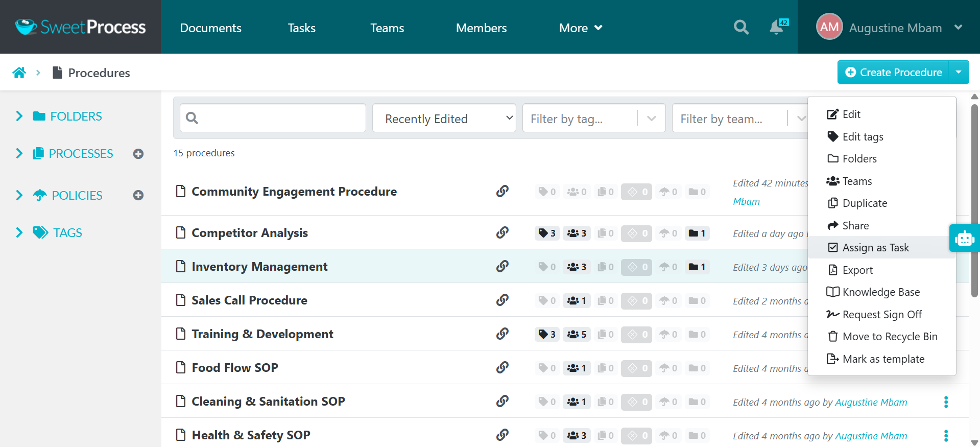
Task: Open actions menu for Health & Safety SOP
Action: point(946,436)
